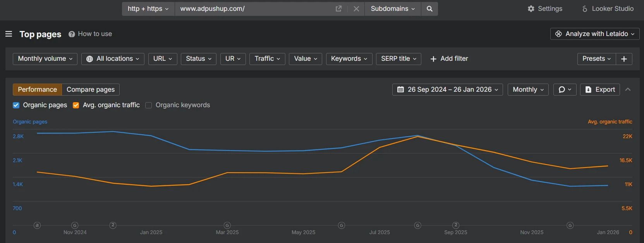Viewport: 644px width, 243px height.
Task: Click the Google update marker at Mar 2025
Action: [x=227, y=225]
